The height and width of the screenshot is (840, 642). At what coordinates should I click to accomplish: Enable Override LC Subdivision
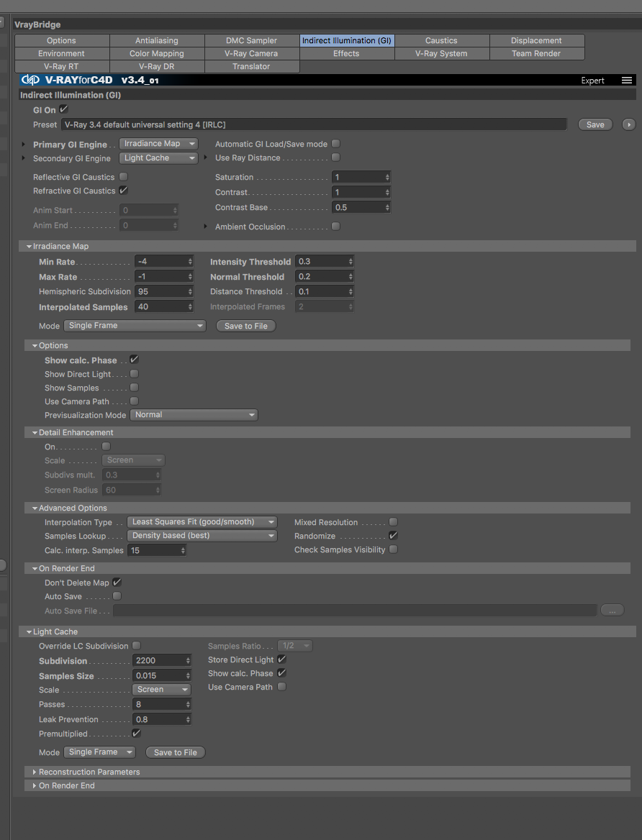(136, 646)
